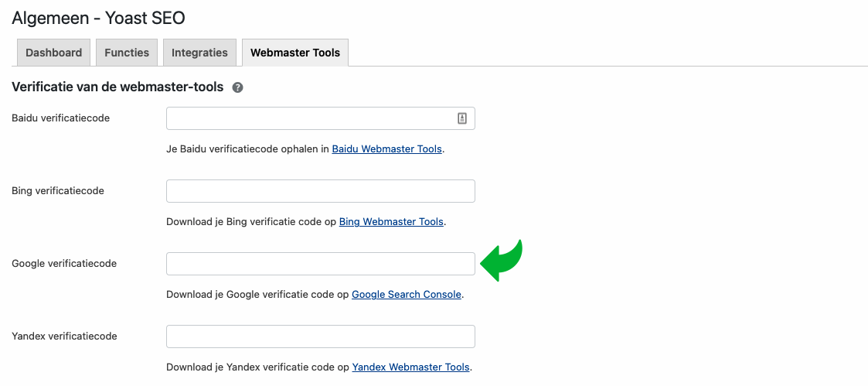The width and height of the screenshot is (868, 386).
Task: Click the 'Bing verificatiecode' label
Action: (58, 190)
